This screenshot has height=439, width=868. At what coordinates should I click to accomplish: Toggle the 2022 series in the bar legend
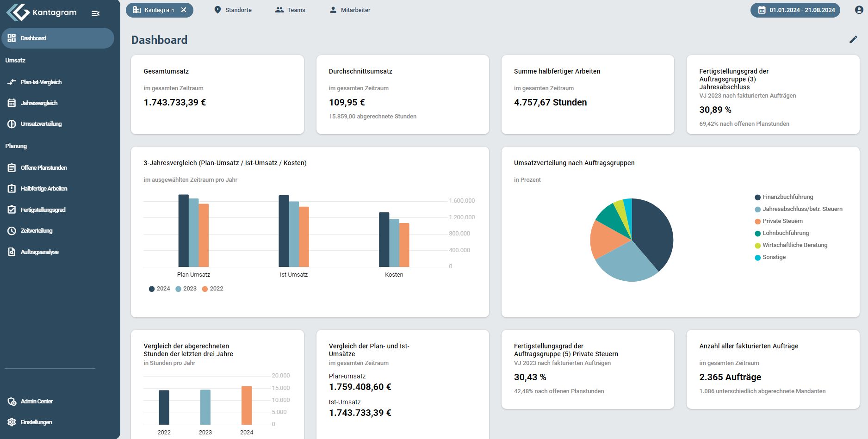pos(212,289)
